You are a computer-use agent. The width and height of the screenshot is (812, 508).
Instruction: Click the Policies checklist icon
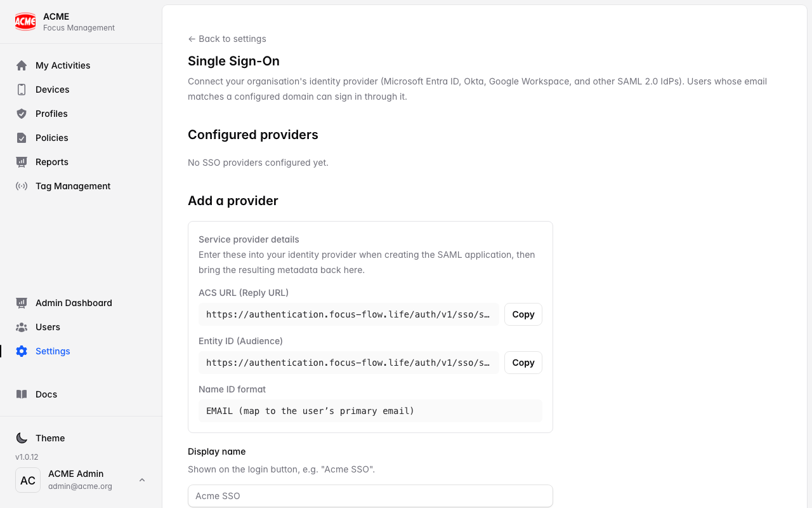tap(22, 138)
